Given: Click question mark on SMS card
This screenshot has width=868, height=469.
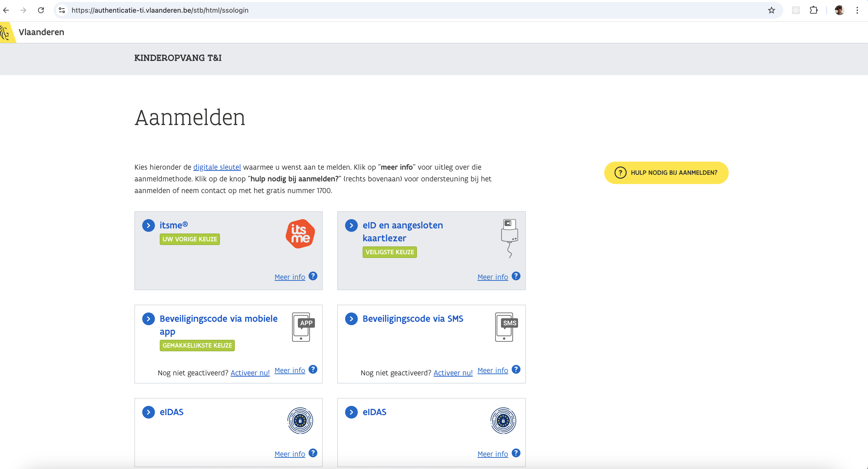Looking at the screenshot, I should 516,370.
